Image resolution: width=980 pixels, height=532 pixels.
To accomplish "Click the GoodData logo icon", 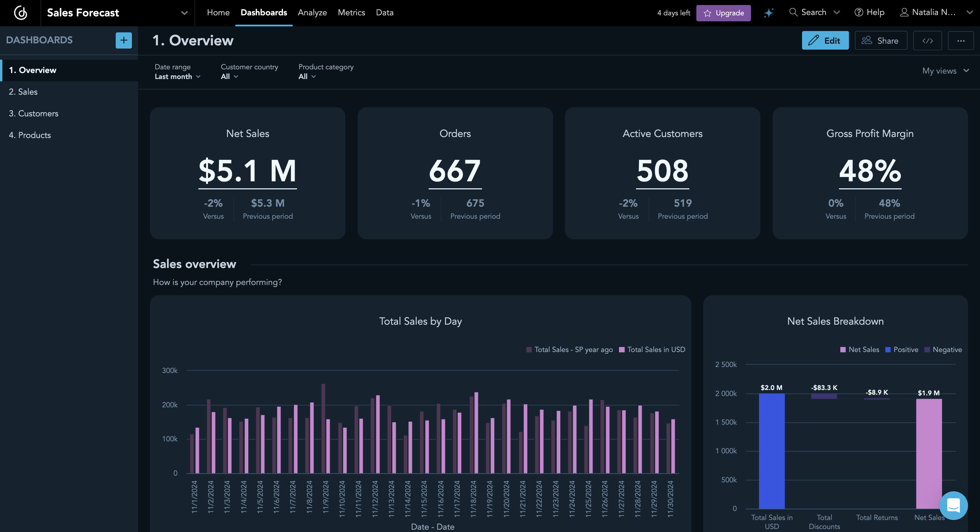I will [x=21, y=13].
